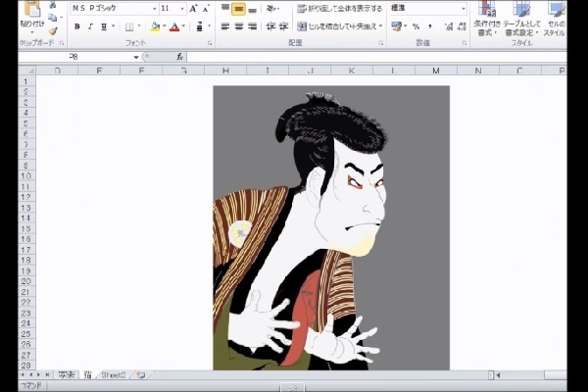
Task: Toggle Bold formatting
Action: (x=77, y=26)
